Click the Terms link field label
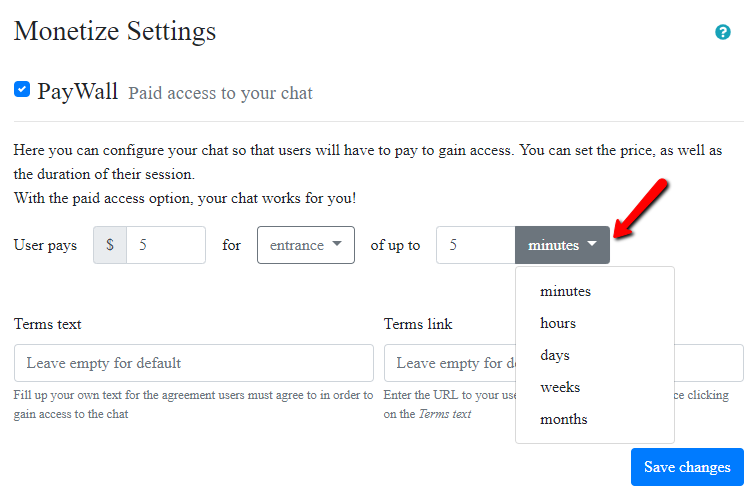The width and height of the screenshot is (755, 492). pyautogui.click(x=418, y=324)
